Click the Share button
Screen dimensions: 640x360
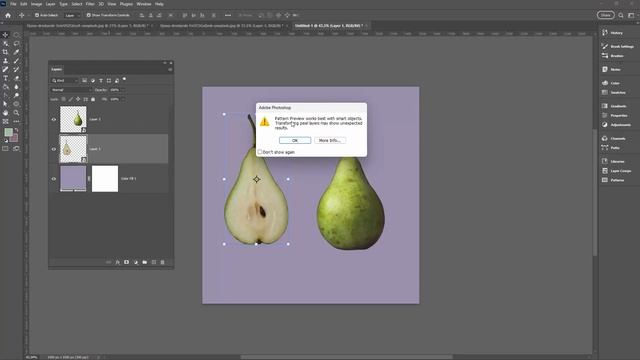[x=605, y=15]
